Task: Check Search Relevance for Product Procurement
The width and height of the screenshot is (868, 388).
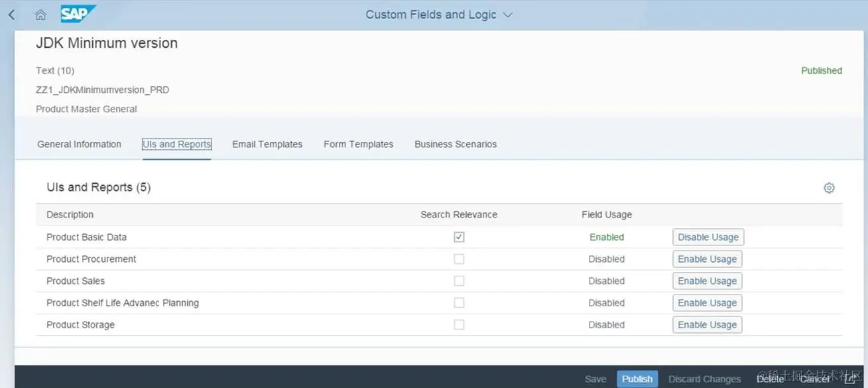Action: coord(459,259)
